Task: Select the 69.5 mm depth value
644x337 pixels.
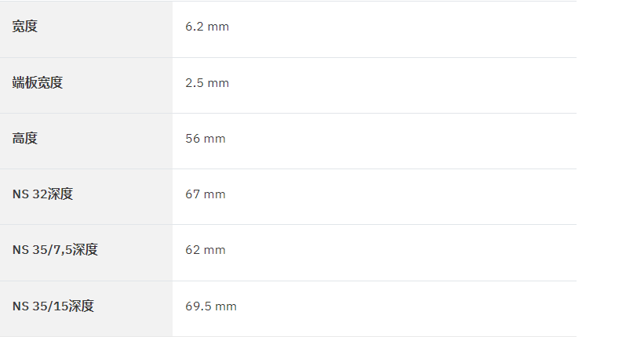Action: point(211,306)
